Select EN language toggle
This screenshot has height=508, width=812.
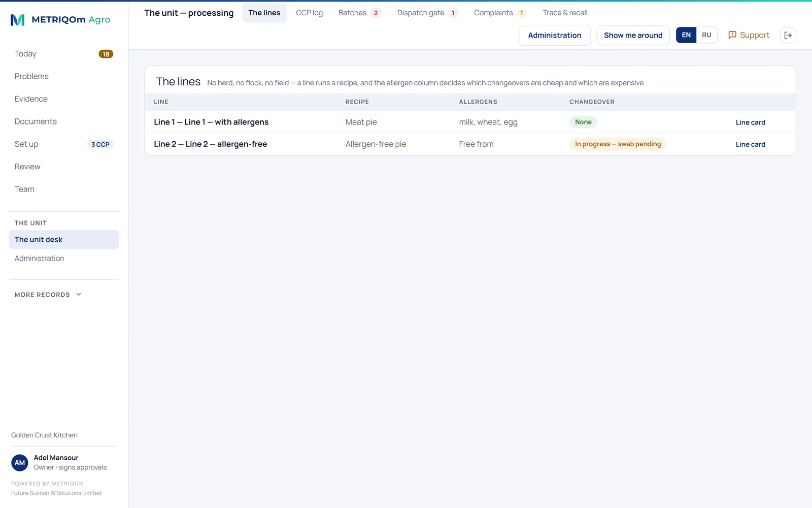[686, 35]
